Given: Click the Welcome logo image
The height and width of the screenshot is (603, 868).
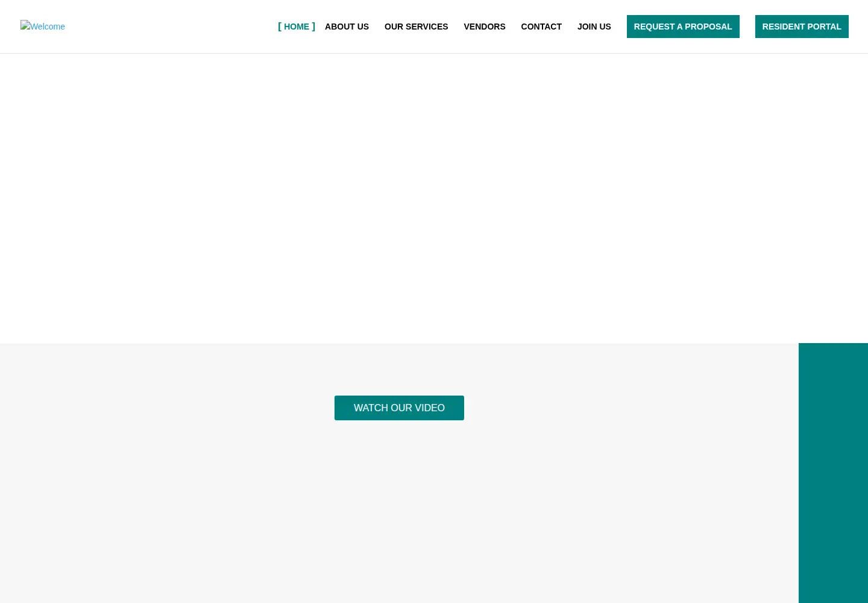Looking at the screenshot, I should [43, 26].
